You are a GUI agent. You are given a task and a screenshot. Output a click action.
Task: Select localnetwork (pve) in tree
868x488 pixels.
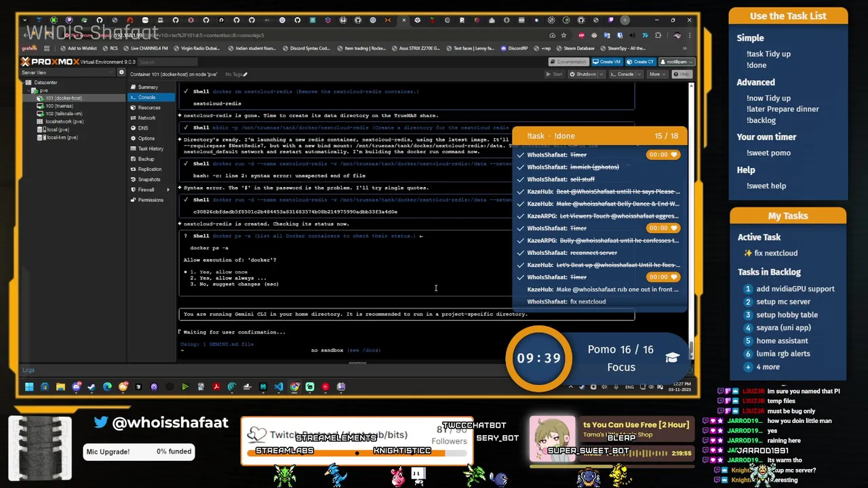click(64, 121)
